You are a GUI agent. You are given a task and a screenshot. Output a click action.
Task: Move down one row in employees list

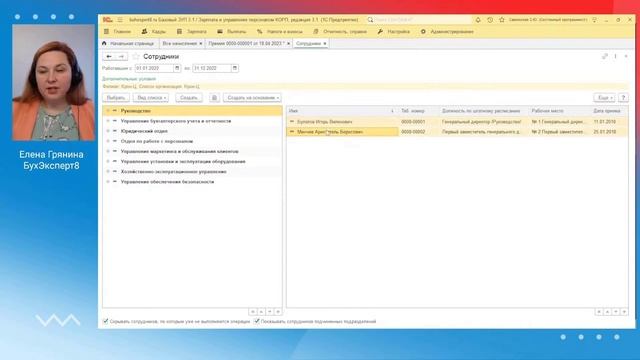pyautogui.click(x=616, y=312)
